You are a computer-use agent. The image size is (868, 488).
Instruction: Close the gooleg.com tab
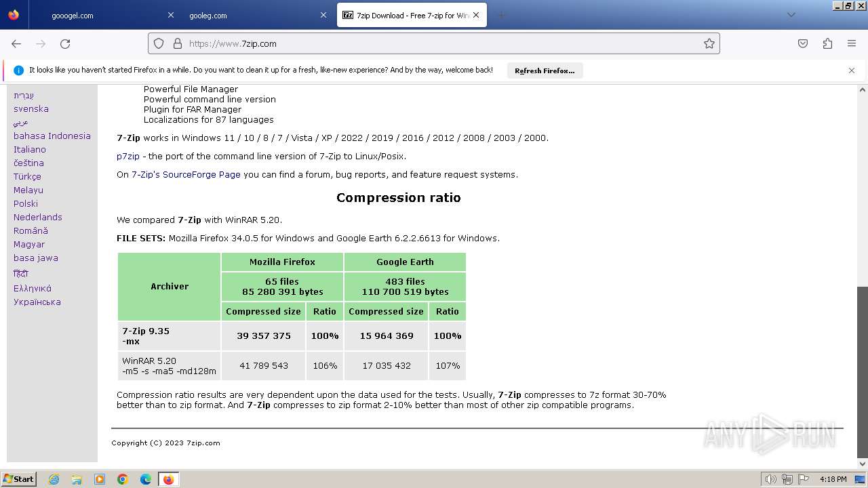pos(323,15)
